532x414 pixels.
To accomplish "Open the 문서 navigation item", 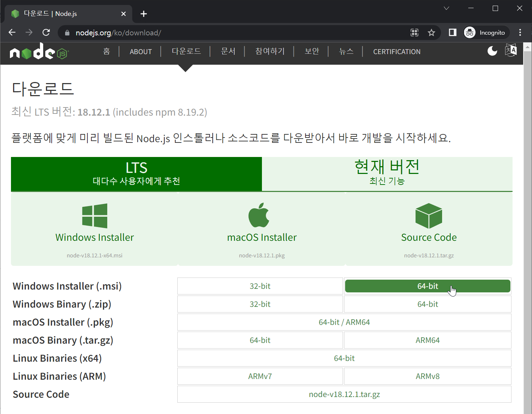I will [228, 52].
